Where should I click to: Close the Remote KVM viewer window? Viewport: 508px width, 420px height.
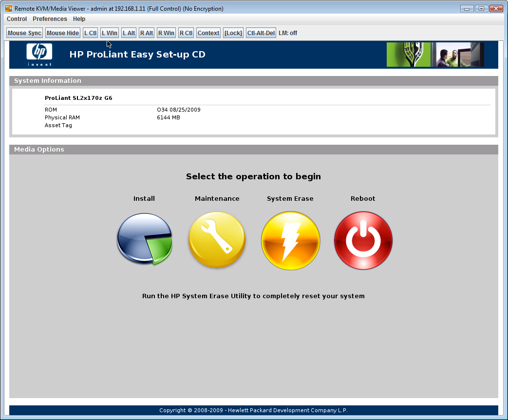[x=496, y=8]
